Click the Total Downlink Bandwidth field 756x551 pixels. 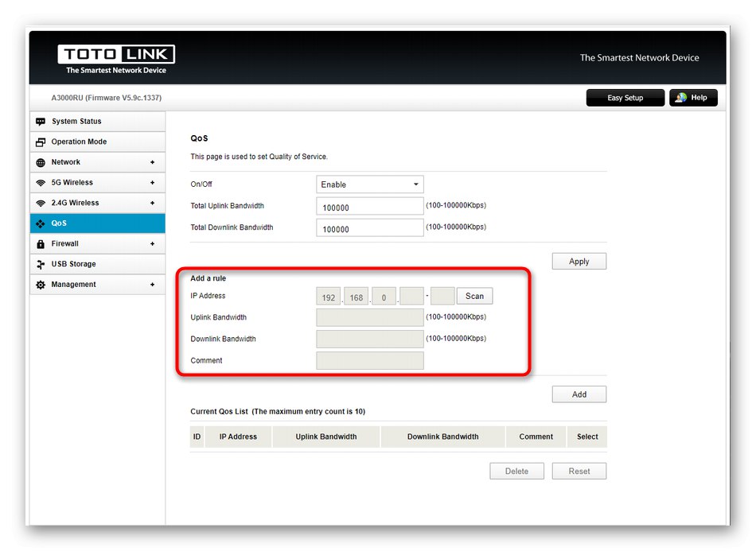370,228
